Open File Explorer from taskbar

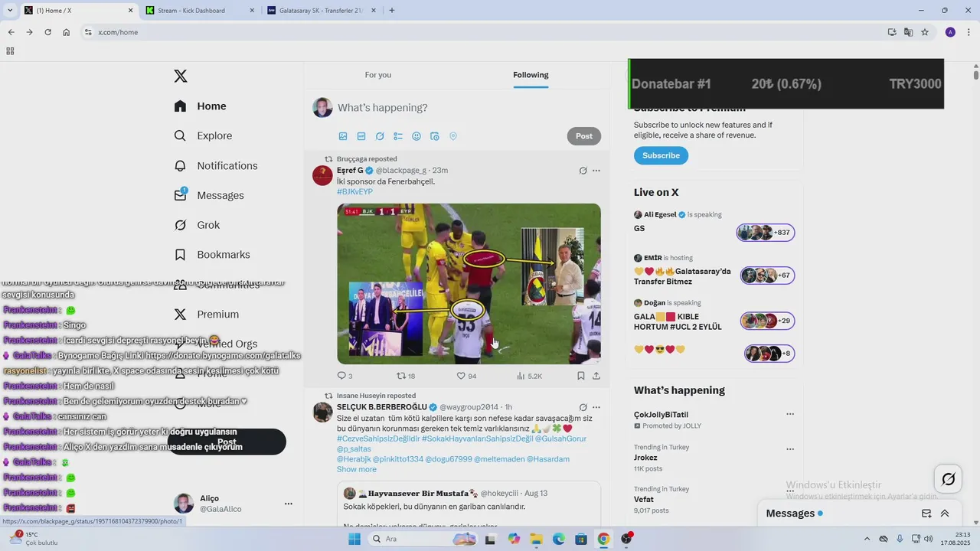(536, 539)
